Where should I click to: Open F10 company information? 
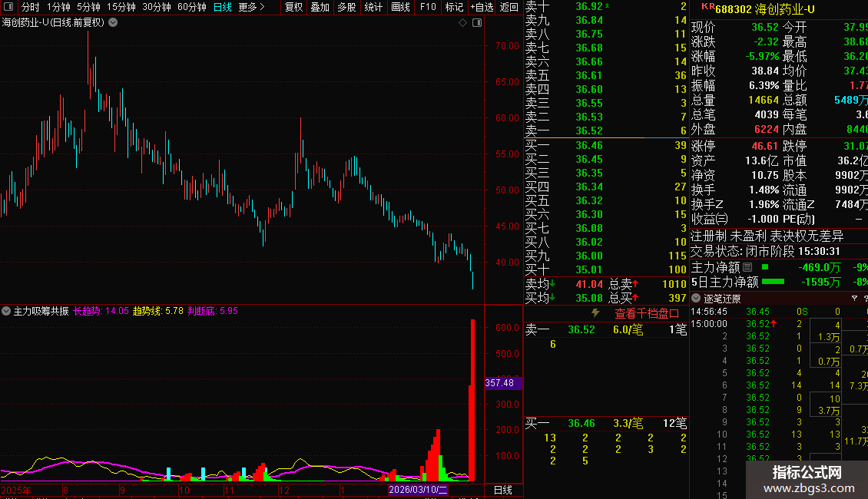[428, 7]
